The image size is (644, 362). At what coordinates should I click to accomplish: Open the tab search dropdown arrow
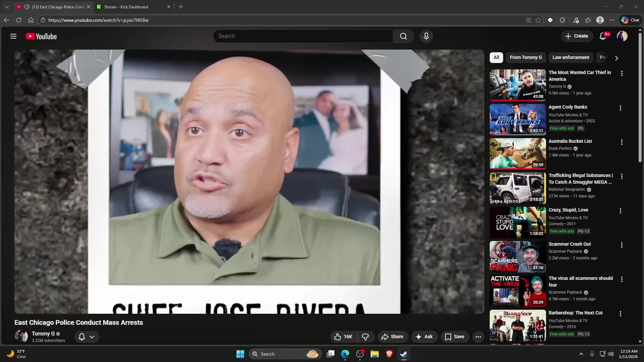click(x=7, y=7)
